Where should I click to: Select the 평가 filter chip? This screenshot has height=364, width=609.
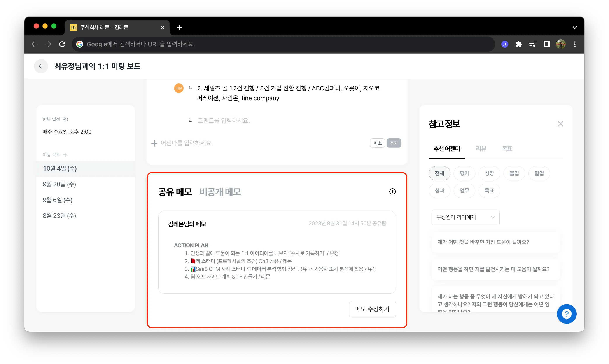tap(464, 173)
